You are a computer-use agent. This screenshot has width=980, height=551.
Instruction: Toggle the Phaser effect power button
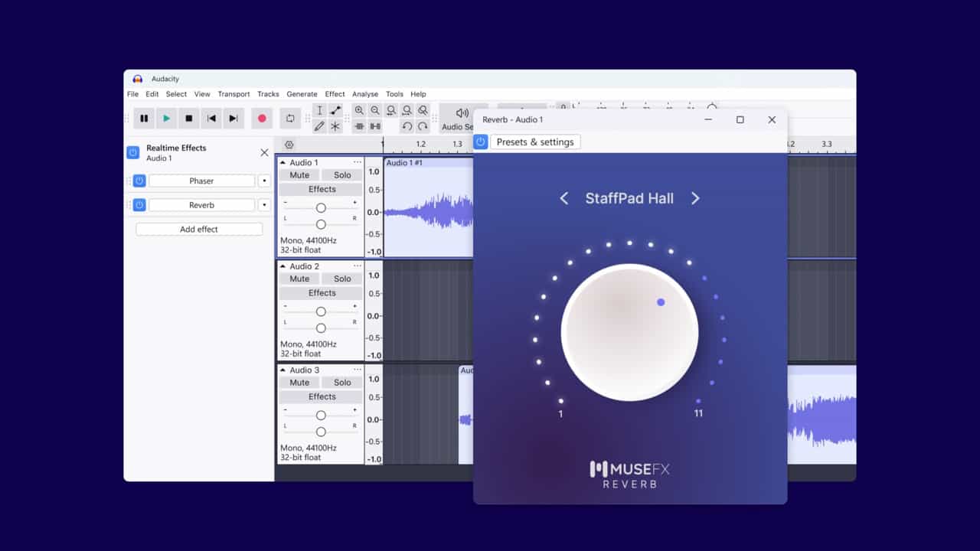pyautogui.click(x=139, y=181)
